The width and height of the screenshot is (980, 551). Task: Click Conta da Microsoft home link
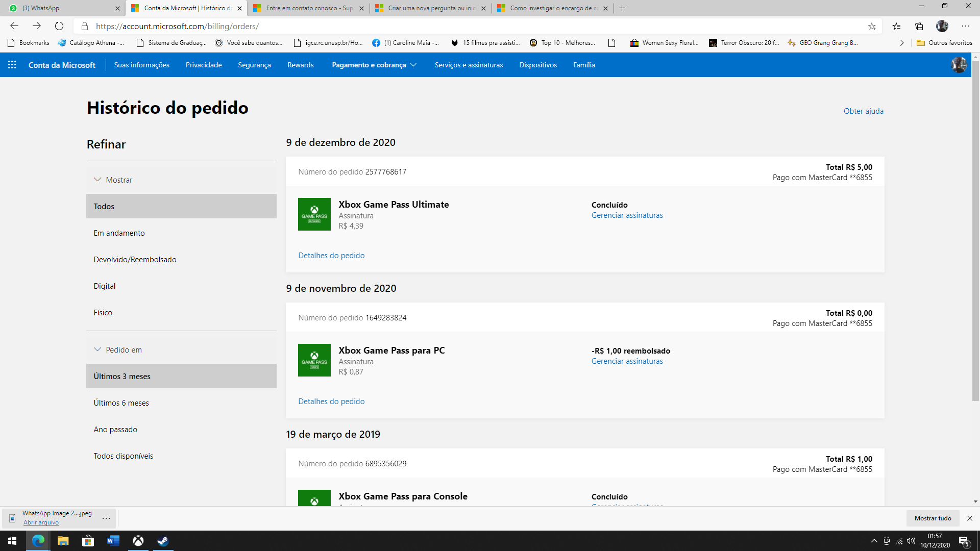click(x=62, y=65)
